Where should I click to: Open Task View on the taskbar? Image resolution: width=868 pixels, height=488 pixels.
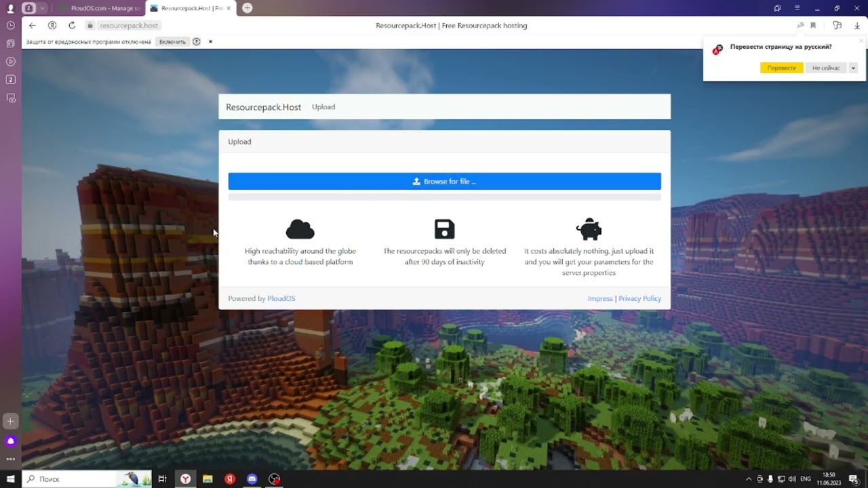[x=163, y=479]
